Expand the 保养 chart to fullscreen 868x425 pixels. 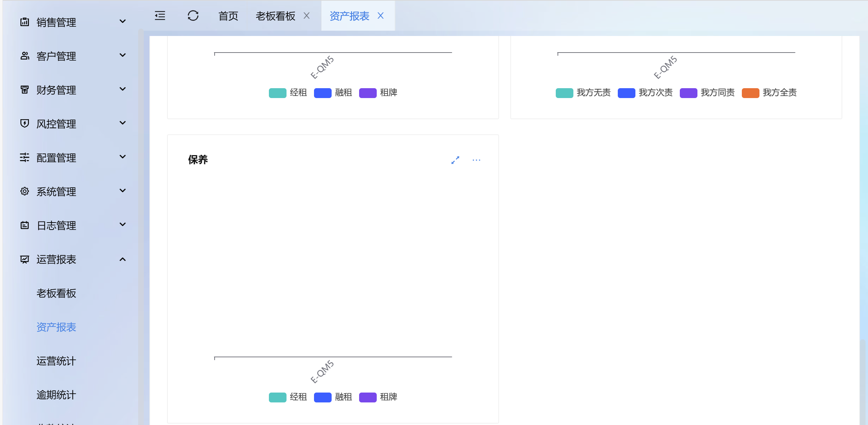[x=455, y=160]
